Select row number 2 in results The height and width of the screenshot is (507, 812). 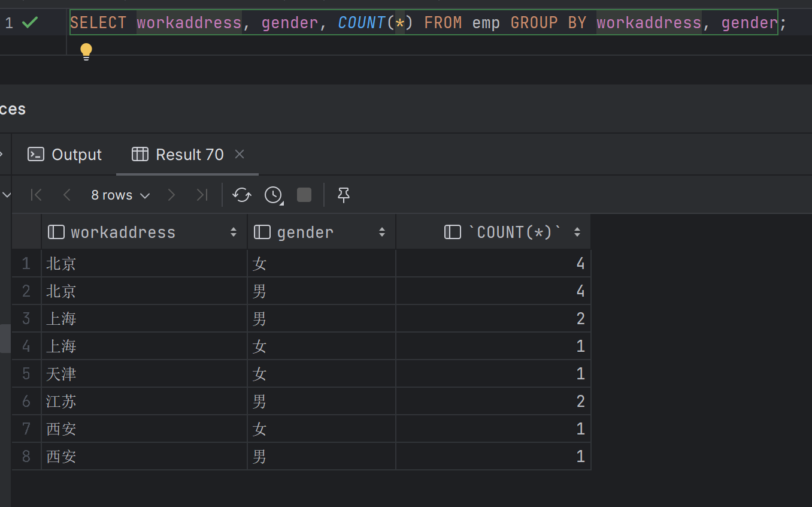tap(26, 291)
